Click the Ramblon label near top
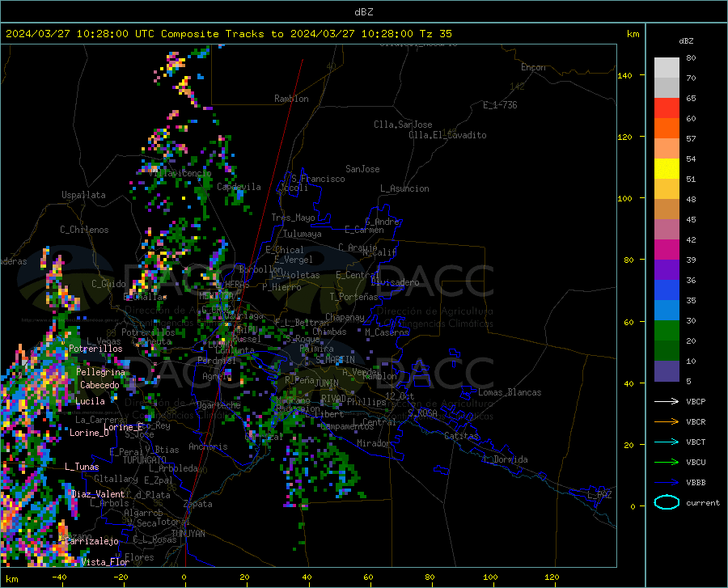728x588 pixels. point(291,99)
